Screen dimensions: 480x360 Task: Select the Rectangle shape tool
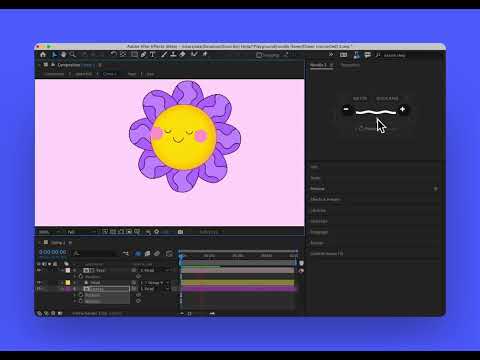(134, 55)
